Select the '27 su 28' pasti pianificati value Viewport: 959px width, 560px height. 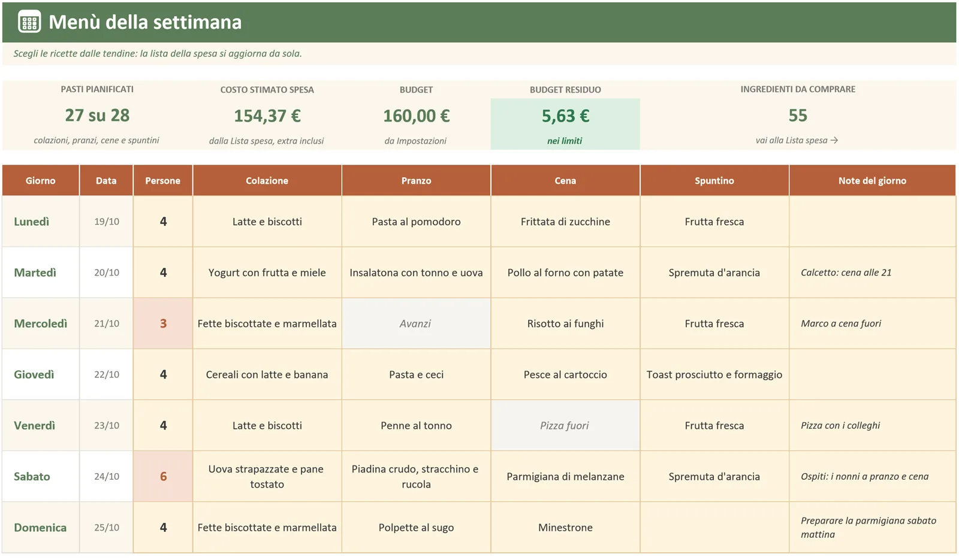point(97,115)
